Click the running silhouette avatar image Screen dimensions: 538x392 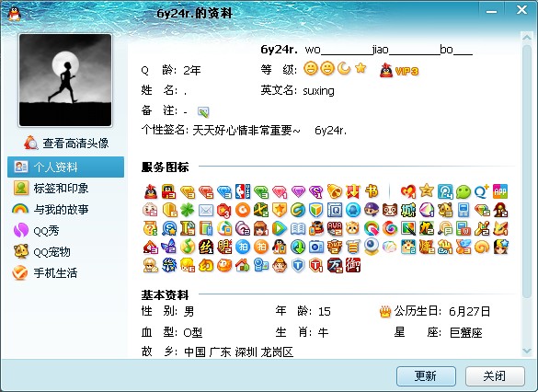tap(65, 80)
